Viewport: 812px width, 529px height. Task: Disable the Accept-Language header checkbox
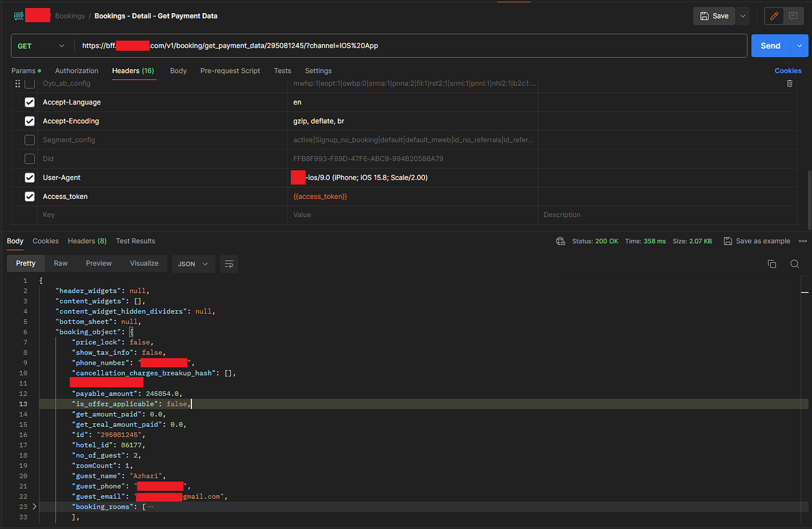[29, 102]
